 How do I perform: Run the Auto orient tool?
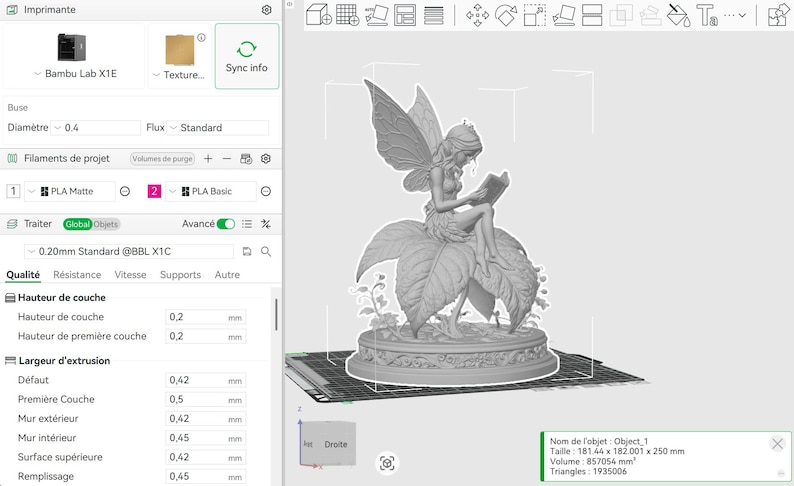pyautogui.click(x=376, y=15)
